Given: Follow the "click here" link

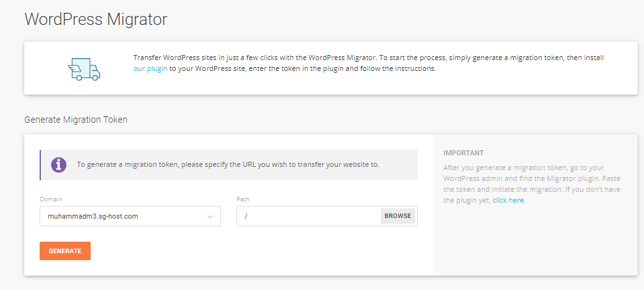Looking at the screenshot, I should [x=508, y=201].
